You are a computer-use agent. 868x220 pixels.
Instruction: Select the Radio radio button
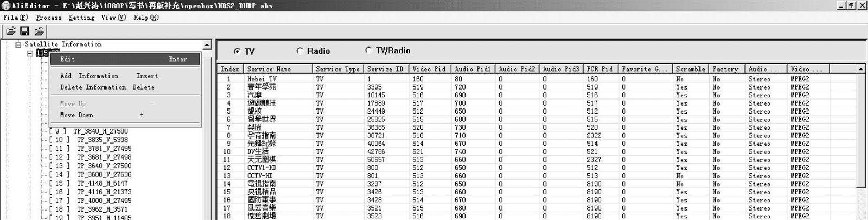tap(300, 51)
